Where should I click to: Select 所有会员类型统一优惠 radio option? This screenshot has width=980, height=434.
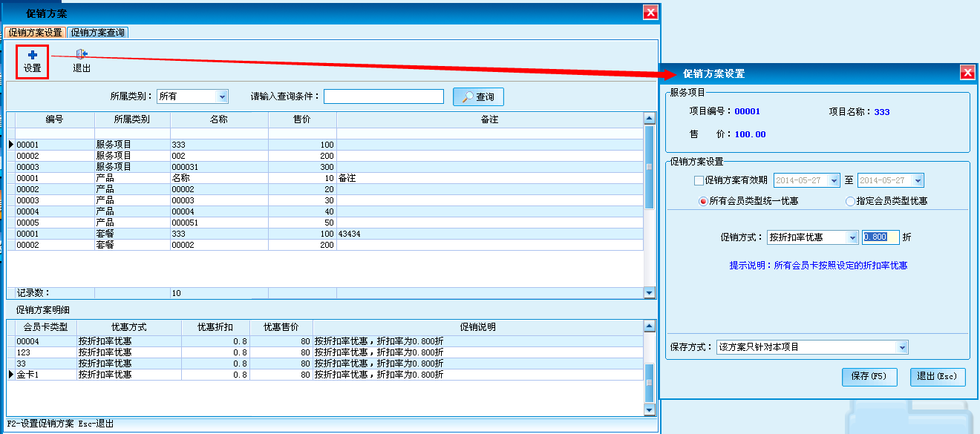click(x=704, y=201)
